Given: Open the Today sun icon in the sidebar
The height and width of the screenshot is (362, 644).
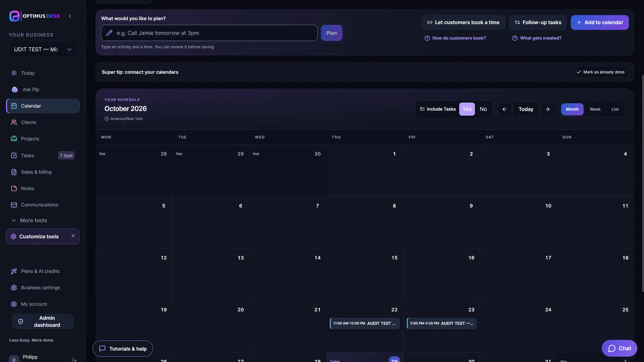Looking at the screenshot, I should click(x=14, y=73).
